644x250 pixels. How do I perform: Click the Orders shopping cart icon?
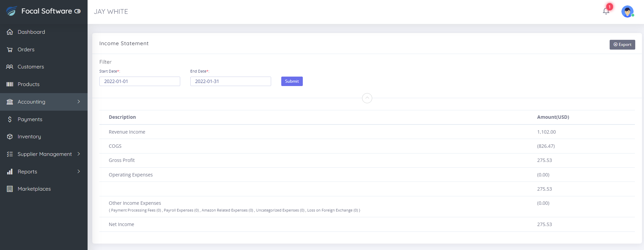(10, 50)
